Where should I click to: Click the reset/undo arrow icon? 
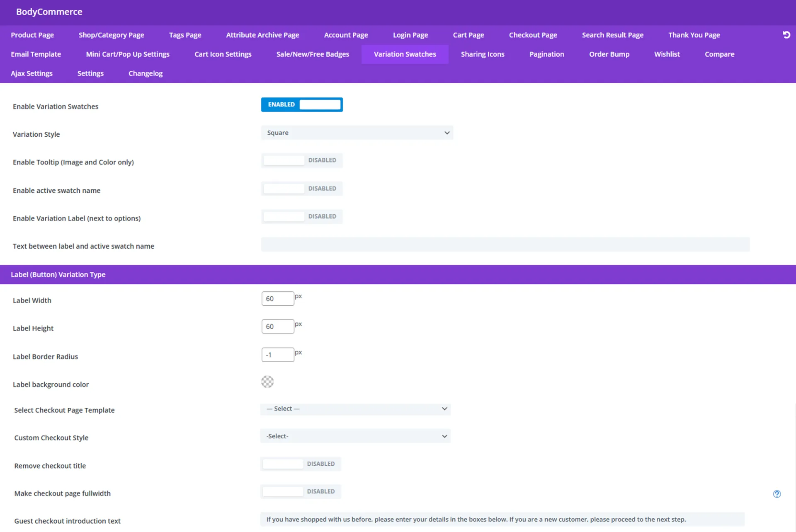pos(786,35)
